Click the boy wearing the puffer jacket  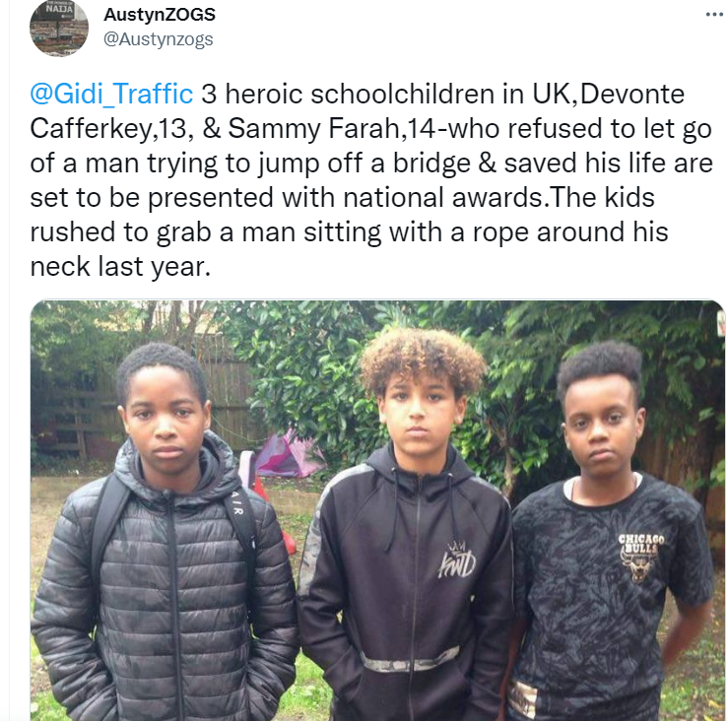(x=163, y=534)
